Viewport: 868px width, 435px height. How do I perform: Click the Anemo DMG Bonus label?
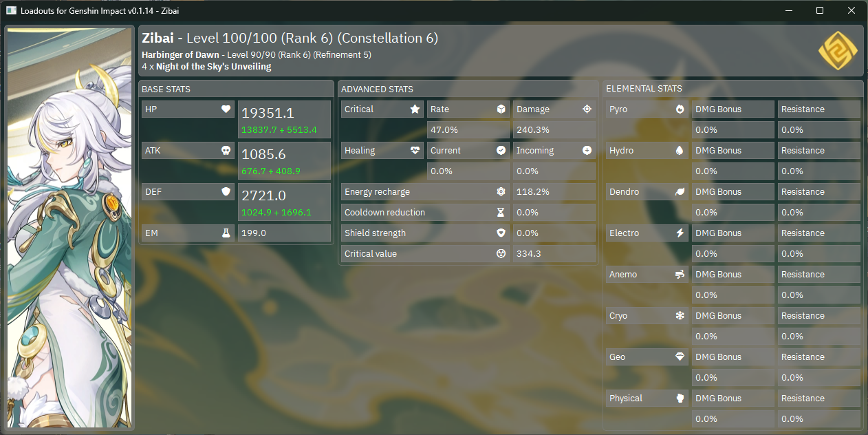point(733,275)
